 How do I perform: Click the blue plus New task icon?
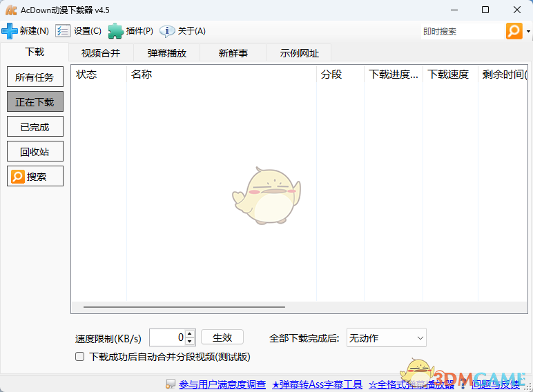coord(10,31)
